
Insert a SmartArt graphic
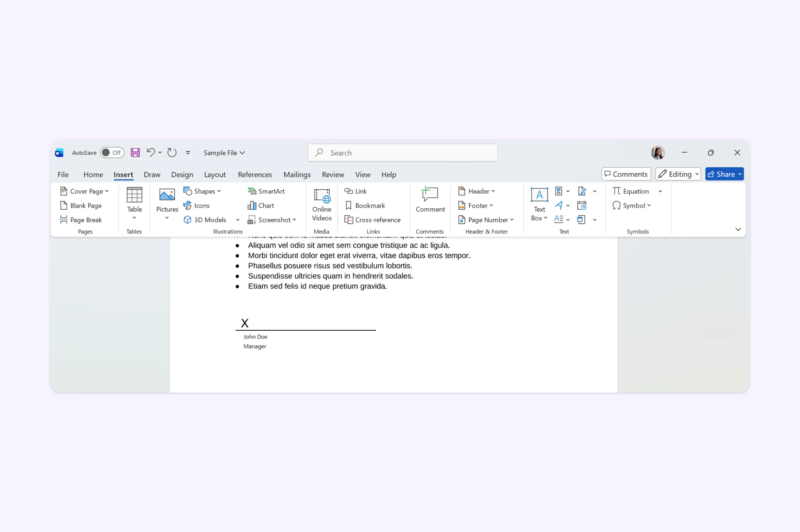[266, 191]
